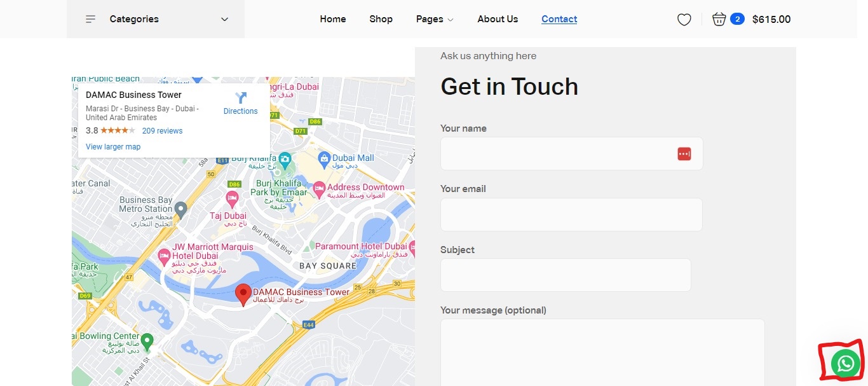Open the shopping cart basket icon

[x=719, y=19]
